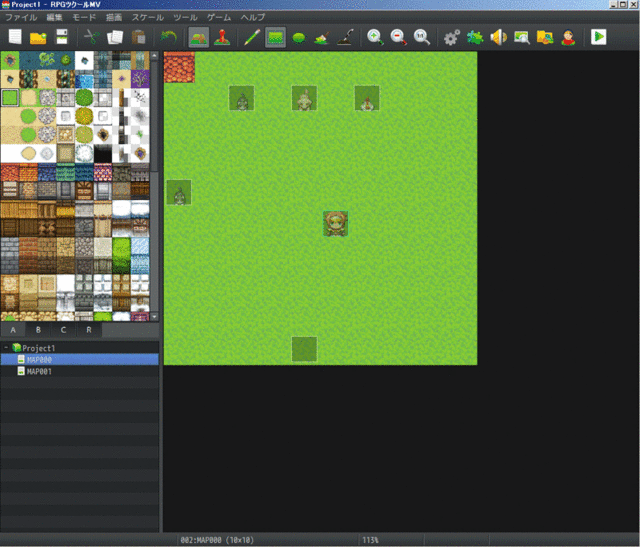This screenshot has height=547, width=640.
Task: Open the ファイル menu
Action: click(x=21, y=18)
